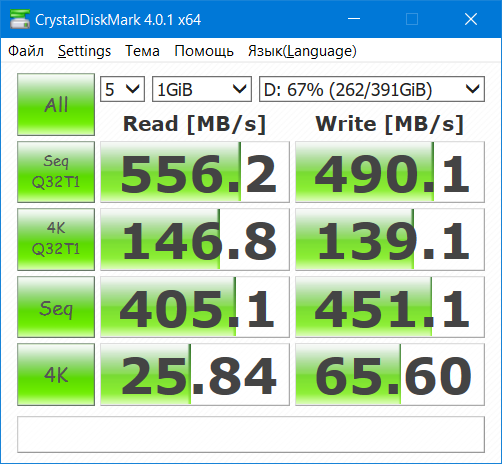Click the 4K write result 65.60

(x=390, y=374)
